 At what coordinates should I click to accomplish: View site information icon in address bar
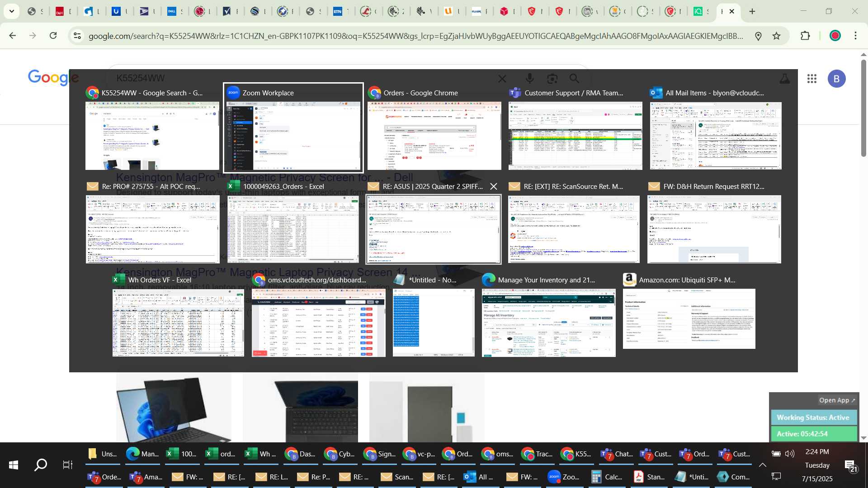pyautogui.click(x=77, y=36)
